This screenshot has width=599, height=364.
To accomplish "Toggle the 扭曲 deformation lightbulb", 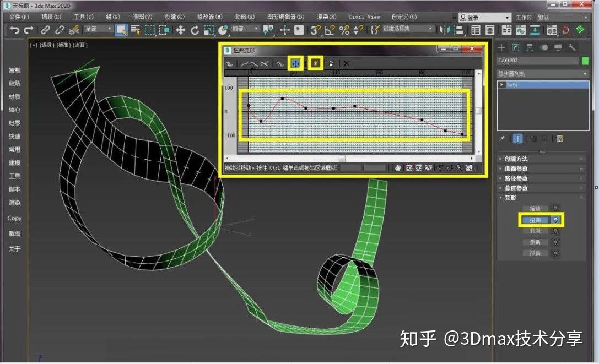I will click(555, 219).
